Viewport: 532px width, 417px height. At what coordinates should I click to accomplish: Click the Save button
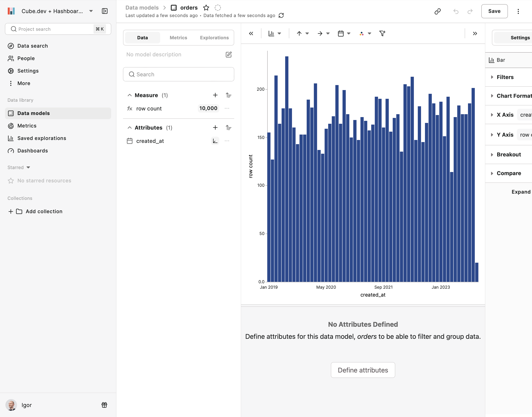coord(494,11)
